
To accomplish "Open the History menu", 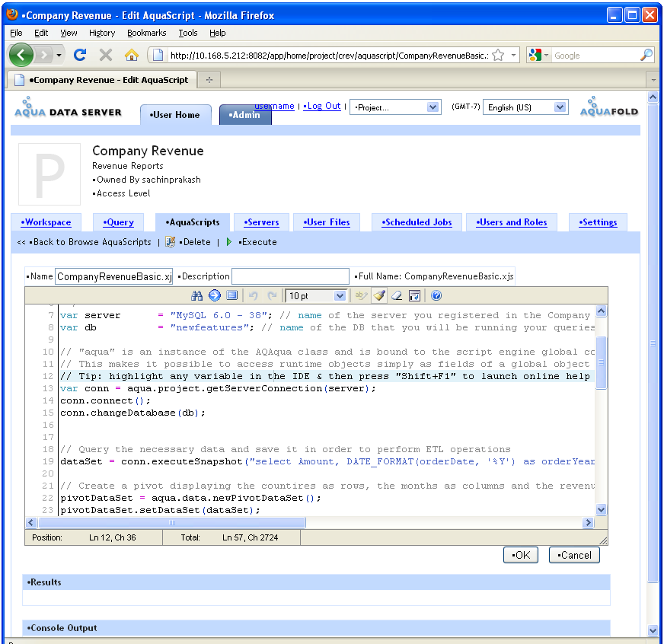I will pos(102,33).
